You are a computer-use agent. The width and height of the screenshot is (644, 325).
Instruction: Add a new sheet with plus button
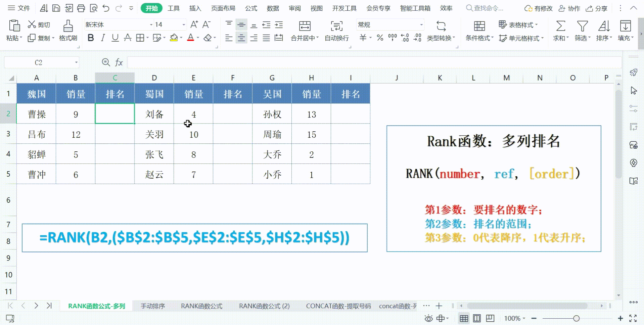(x=439, y=306)
